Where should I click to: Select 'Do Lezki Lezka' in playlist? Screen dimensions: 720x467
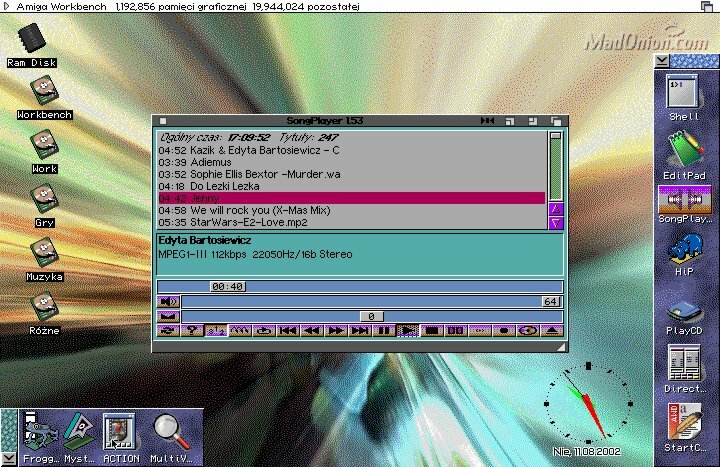(352, 186)
